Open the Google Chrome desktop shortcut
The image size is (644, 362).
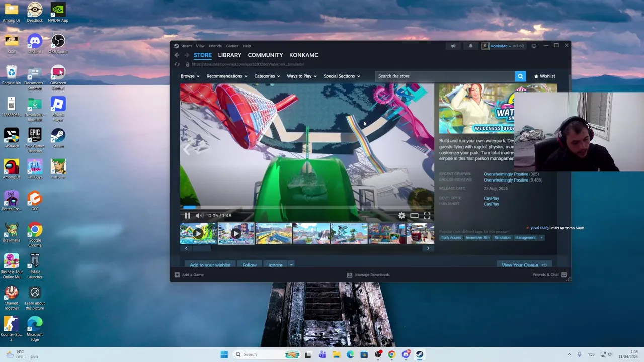pos(35,235)
